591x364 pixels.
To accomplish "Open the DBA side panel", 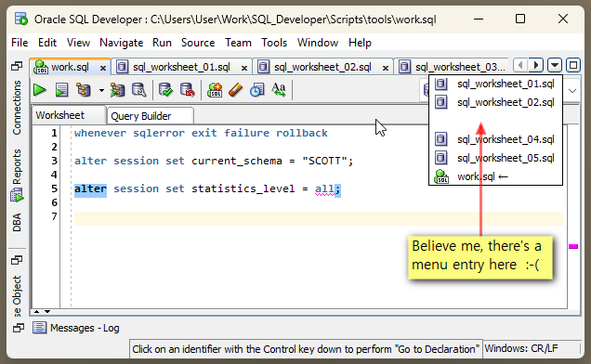I will pos(17,222).
